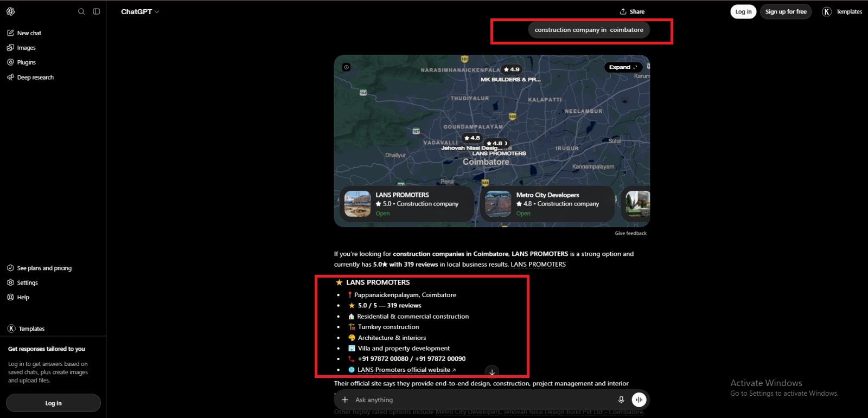Open the ChatGPT model dropdown
Screen dimensions: 868x418
[x=140, y=11]
